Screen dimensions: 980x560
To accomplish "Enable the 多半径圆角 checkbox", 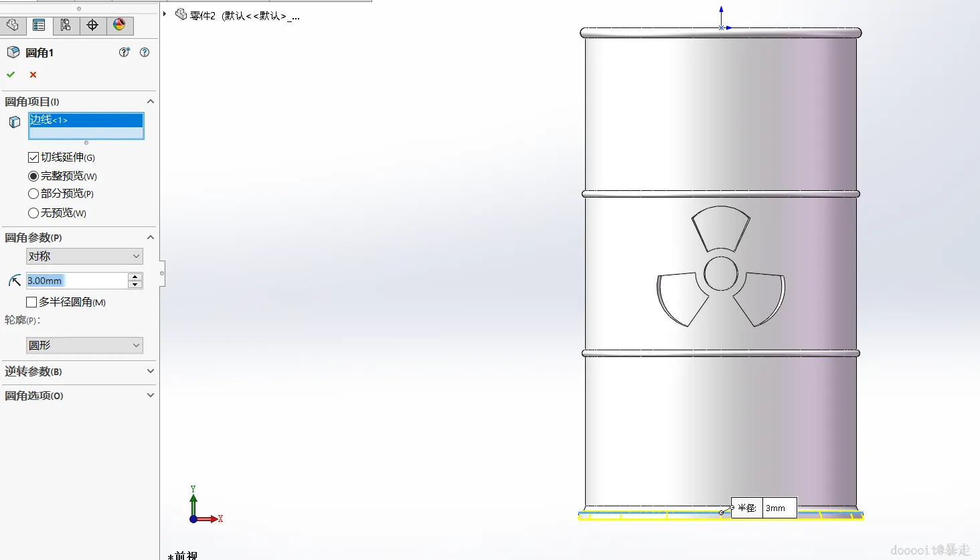I will point(31,302).
